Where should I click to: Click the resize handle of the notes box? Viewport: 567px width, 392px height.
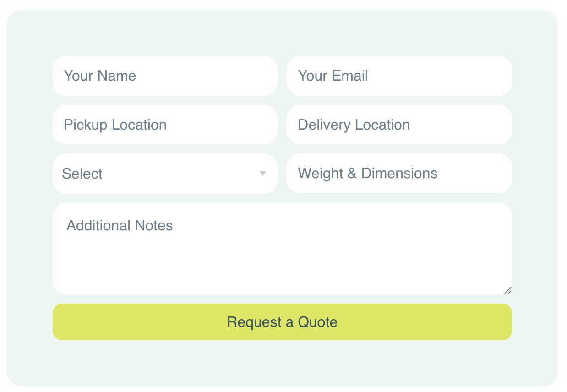click(x=508, y=290)
